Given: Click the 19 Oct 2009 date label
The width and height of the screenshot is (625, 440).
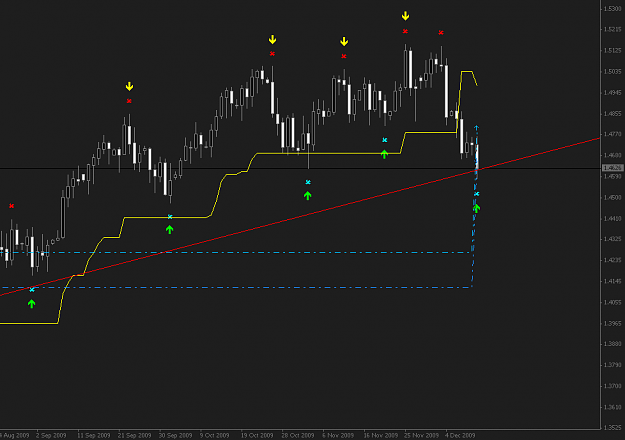Looking at the screenshot, I should (257, 435).
